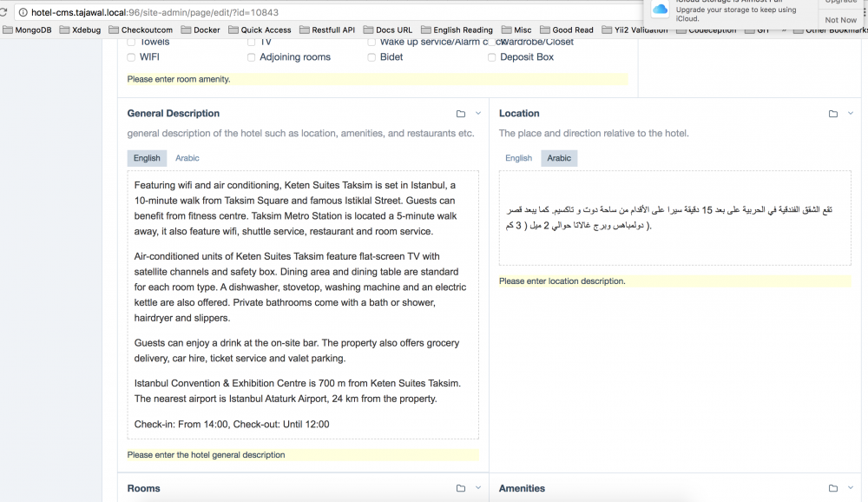Screen dimensions: 868x502
Task: Open the Quick Access bookmarks folder
Action: [x=260, y=30]
